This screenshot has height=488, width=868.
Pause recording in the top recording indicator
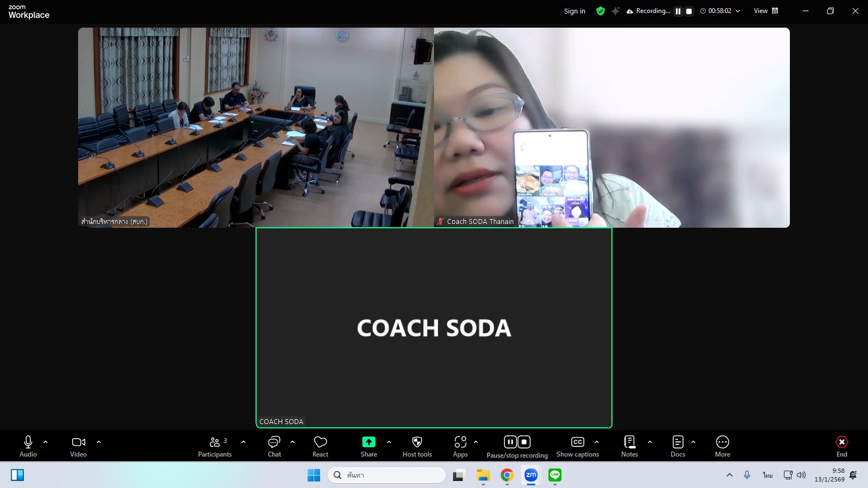tap(678, 11)
